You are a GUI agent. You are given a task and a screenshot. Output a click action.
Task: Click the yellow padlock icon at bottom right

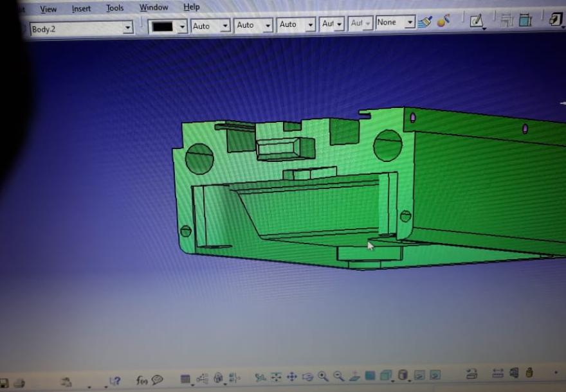(x=529, y=372)
